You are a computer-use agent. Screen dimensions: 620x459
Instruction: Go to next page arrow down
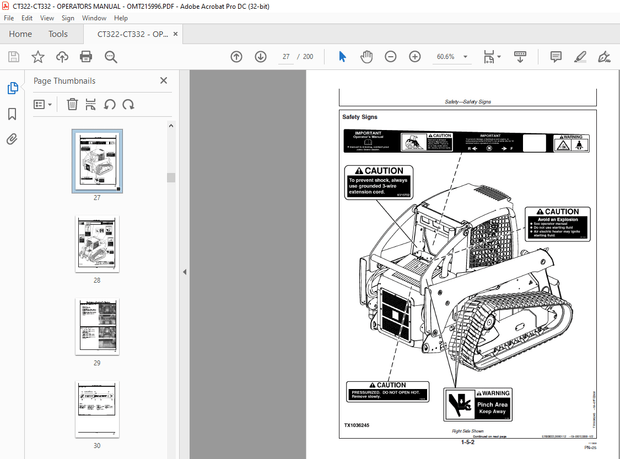(x=261, y=57)
